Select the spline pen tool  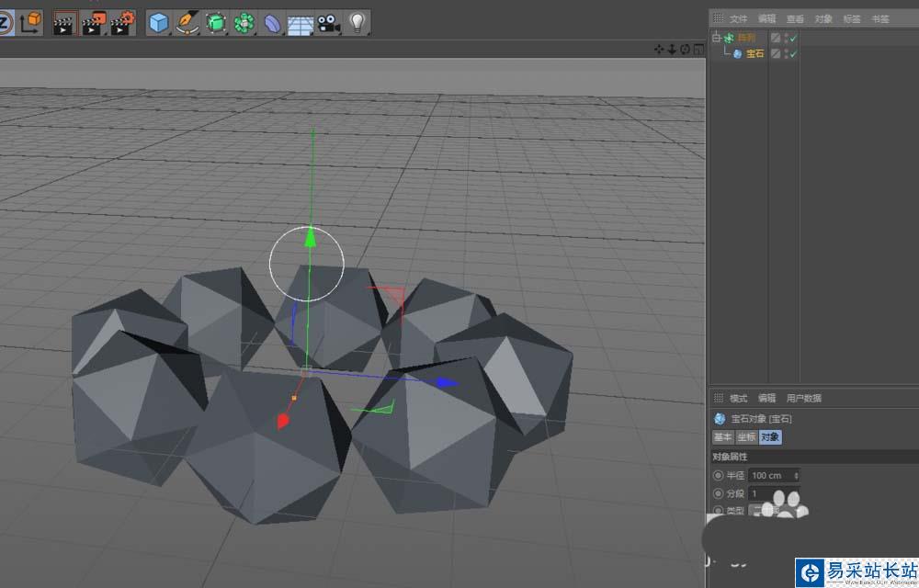[187, 23]
